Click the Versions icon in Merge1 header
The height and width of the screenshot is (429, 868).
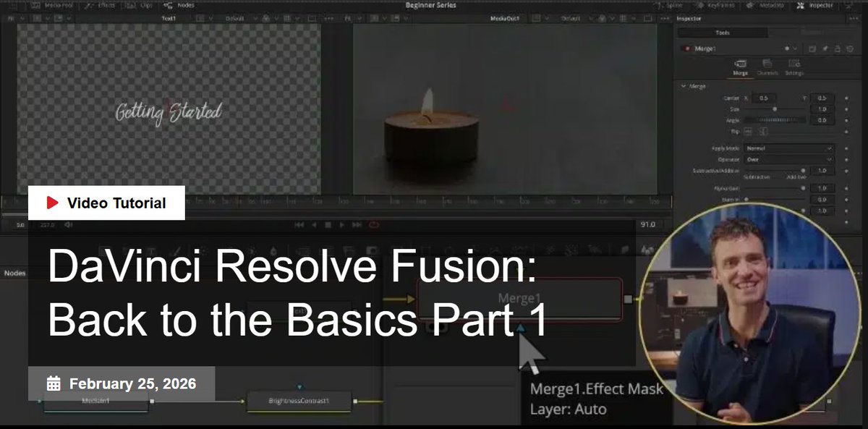click(x=812, y=48)
